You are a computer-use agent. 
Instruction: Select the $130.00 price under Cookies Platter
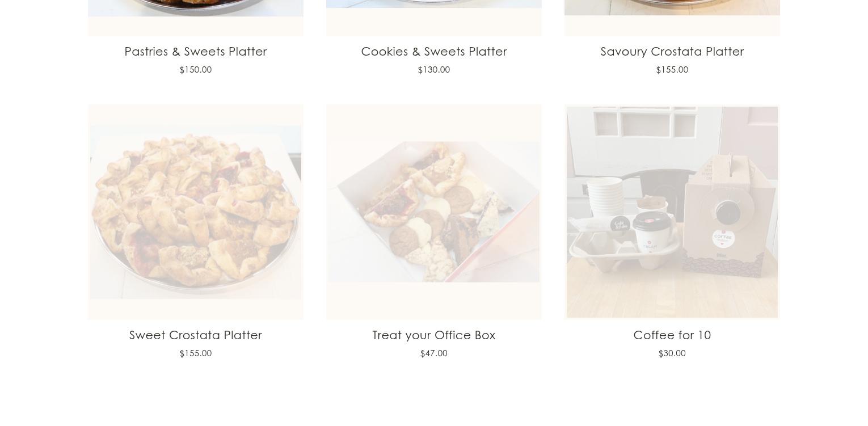pyautogui.click(x=434, y=70)
